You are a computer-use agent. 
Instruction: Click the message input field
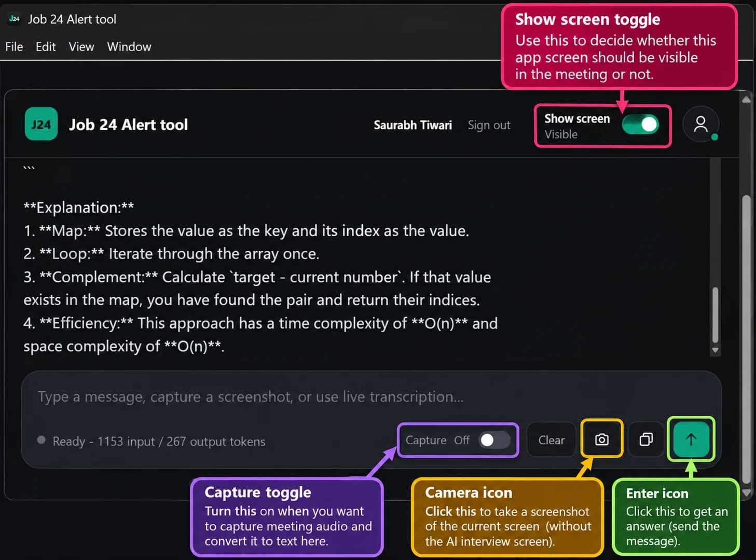click(371, 397)
